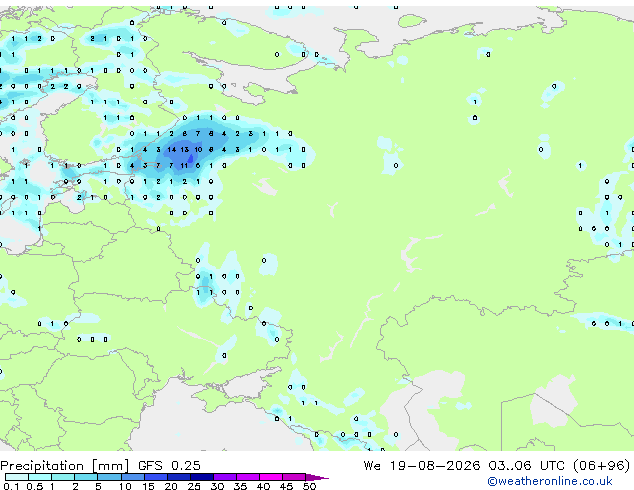The width and height of the screenshot is (634, 490).
Task: Click the '03..06 UTC' time text
Action: (x=526, y=465)
